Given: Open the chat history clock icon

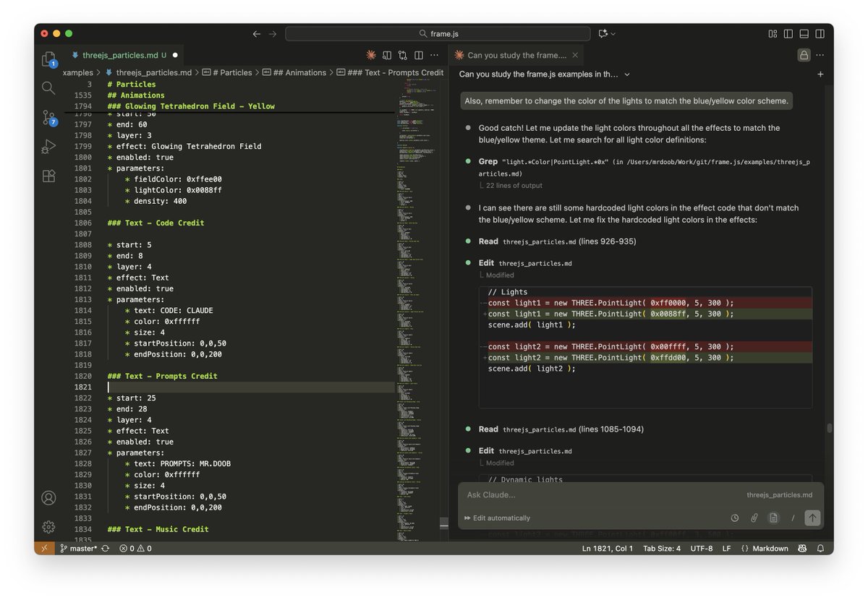Looking at the screenshot, I should tap(735, 518).
